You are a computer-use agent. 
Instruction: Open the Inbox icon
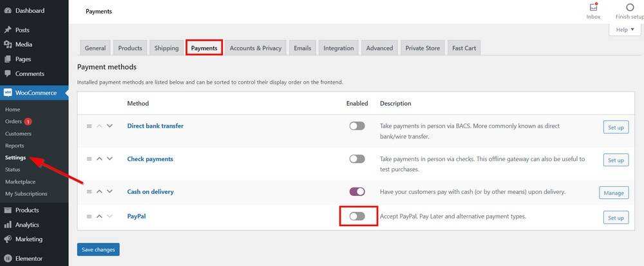(x=593, y=7)
